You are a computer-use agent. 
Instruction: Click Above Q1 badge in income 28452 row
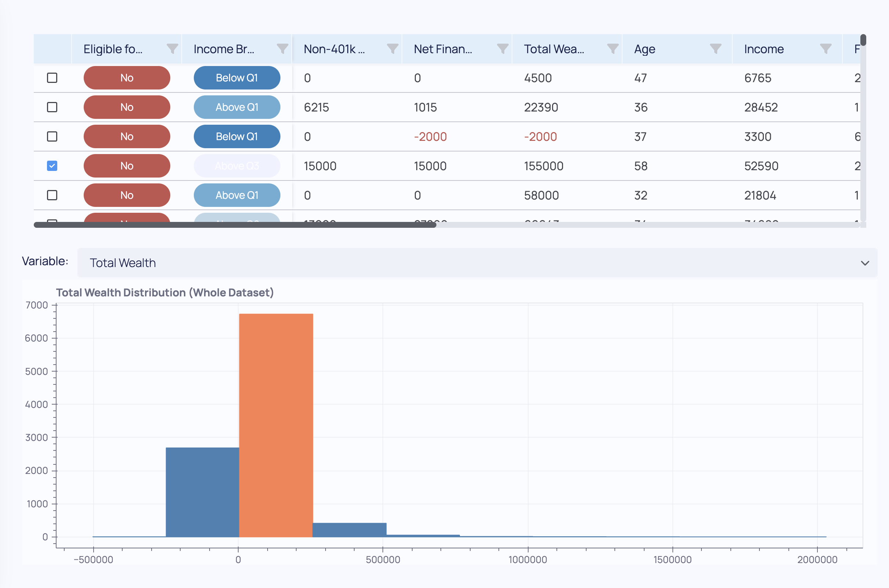pos(237,107)
